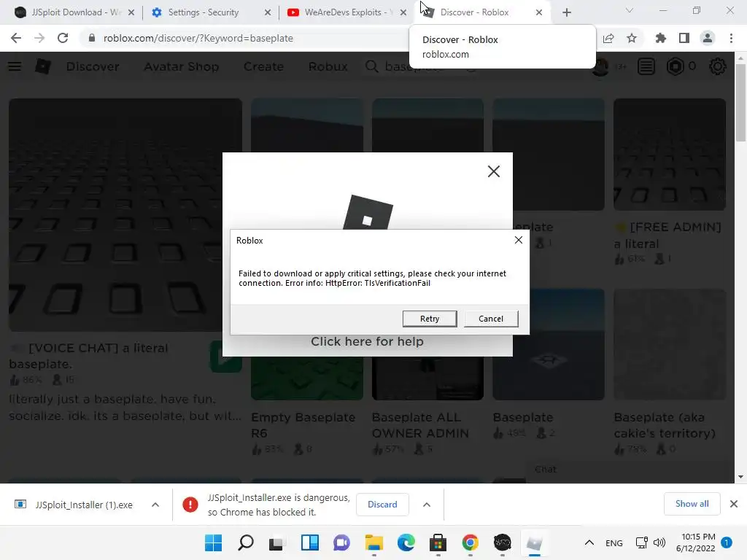Screen dimensions: 747x560
Task: Open Windows Start menu
Action: (x=213, y=542)
